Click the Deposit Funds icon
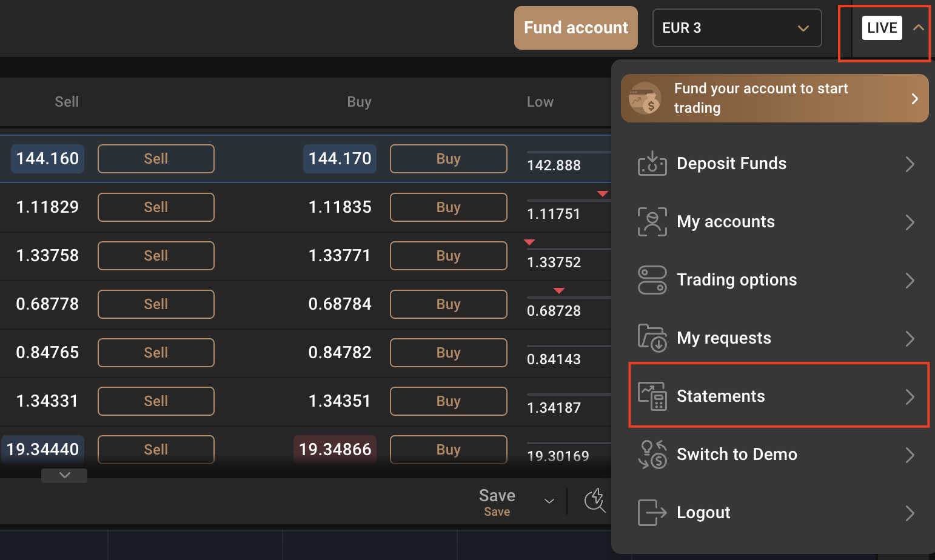The width and height of the screenshot is (935, 560). 652,164
